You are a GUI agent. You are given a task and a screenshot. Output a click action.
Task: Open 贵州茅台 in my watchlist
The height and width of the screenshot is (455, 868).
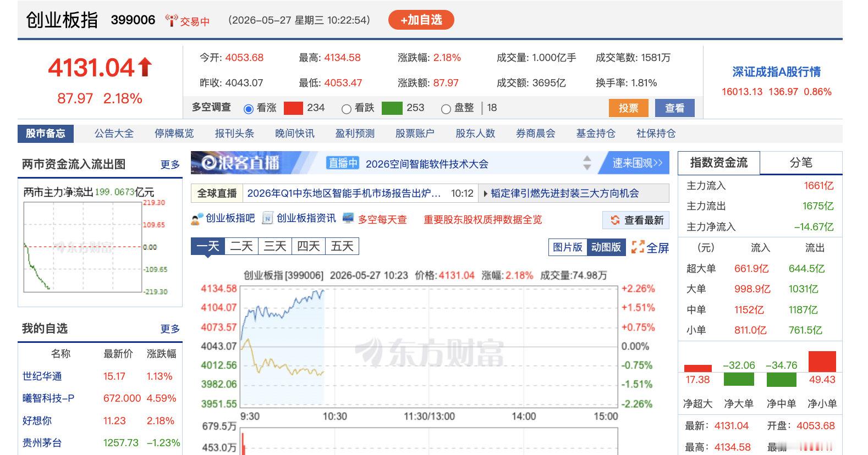pos(42,443)
